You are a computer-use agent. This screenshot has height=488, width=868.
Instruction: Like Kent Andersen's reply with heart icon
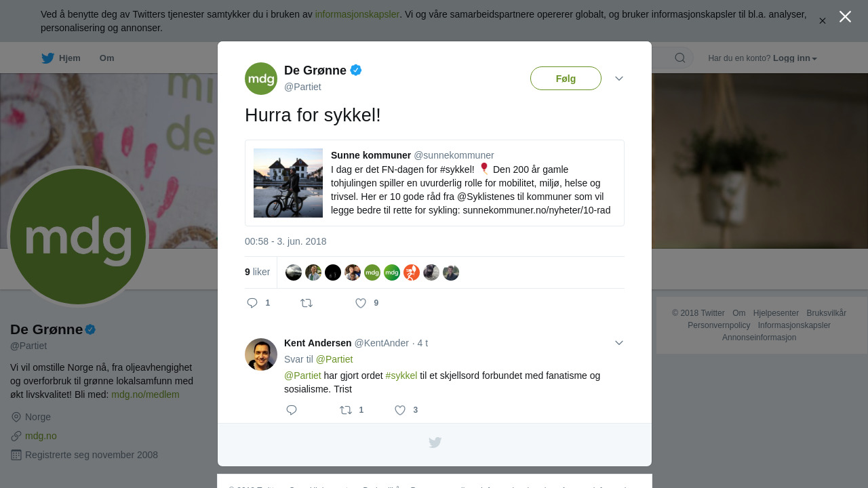click(x=400, y=410)
